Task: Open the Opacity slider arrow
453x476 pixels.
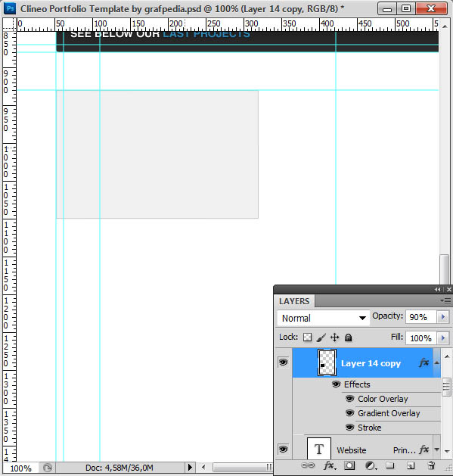Action: pos(443,317)
